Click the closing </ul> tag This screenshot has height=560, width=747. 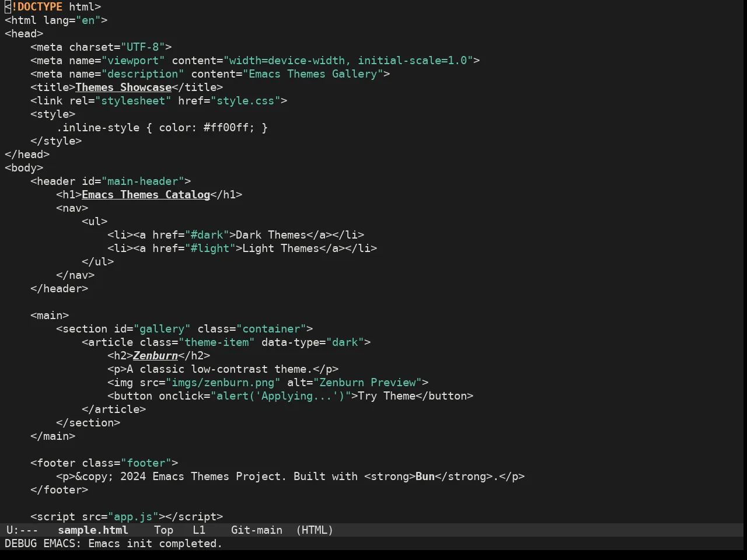point(98,262)
